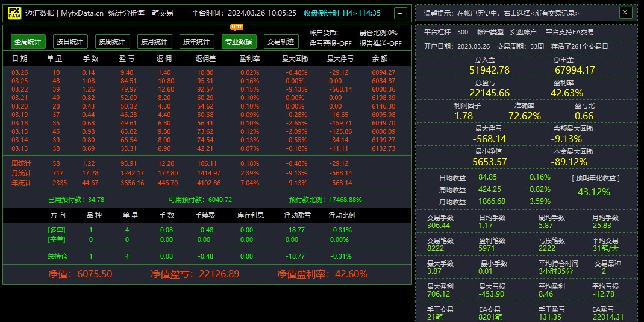
Task: Click the 暴仓比例:0% text
Action: click(379, 33)
